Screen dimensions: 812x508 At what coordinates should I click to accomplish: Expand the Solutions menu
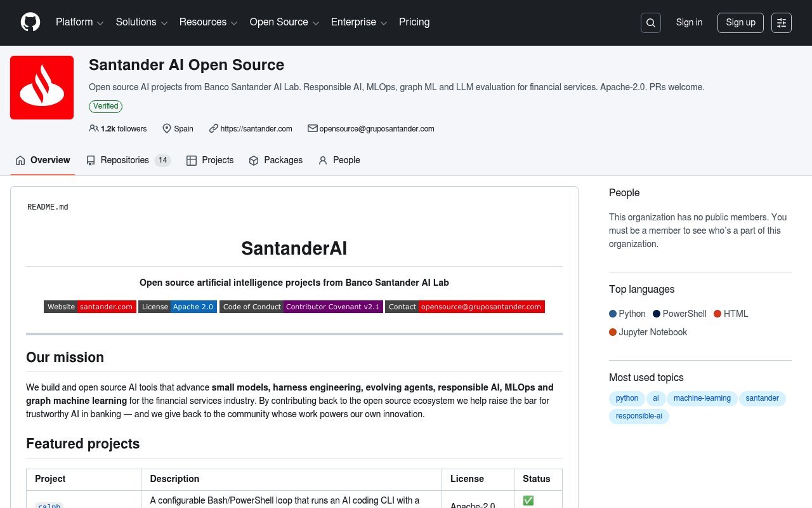[141, 22]
